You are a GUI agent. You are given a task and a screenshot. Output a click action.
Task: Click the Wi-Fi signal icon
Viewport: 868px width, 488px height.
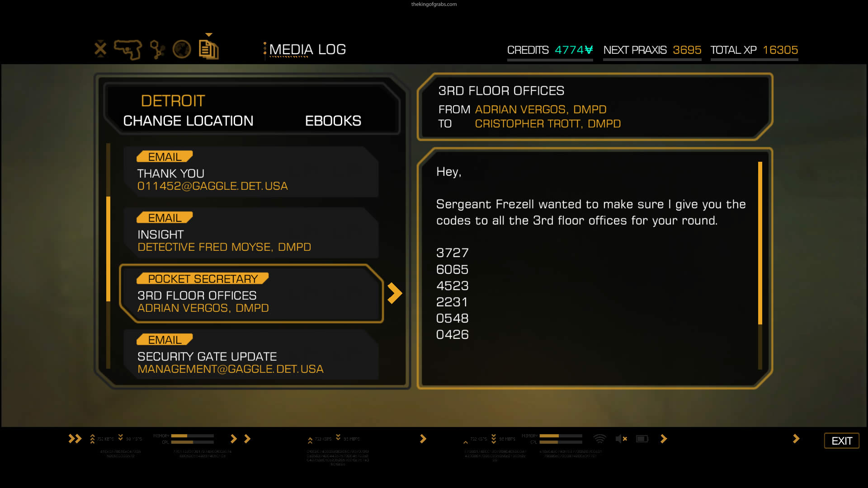pyautogui.click(x=599, y=439)
